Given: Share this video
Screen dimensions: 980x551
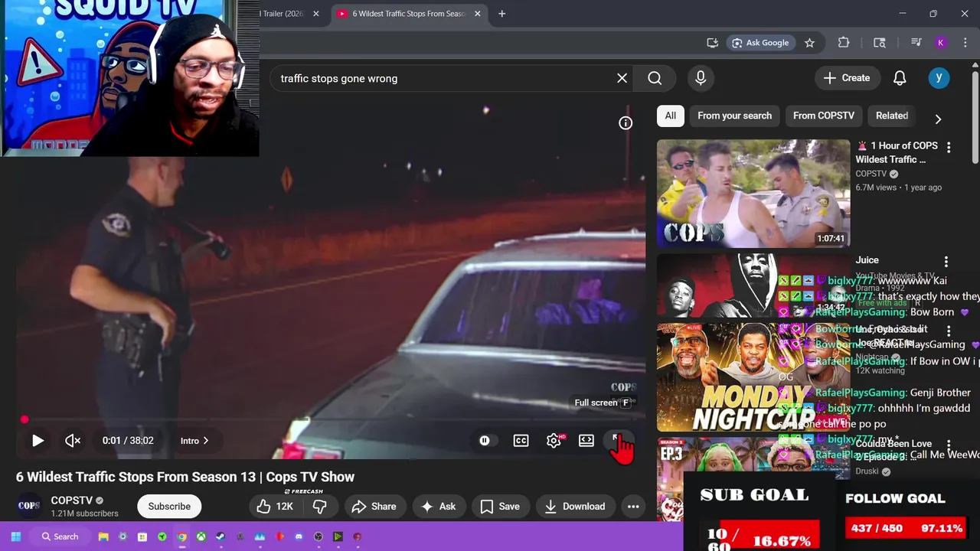Looking at the screenshot, I should coord(374,507).
